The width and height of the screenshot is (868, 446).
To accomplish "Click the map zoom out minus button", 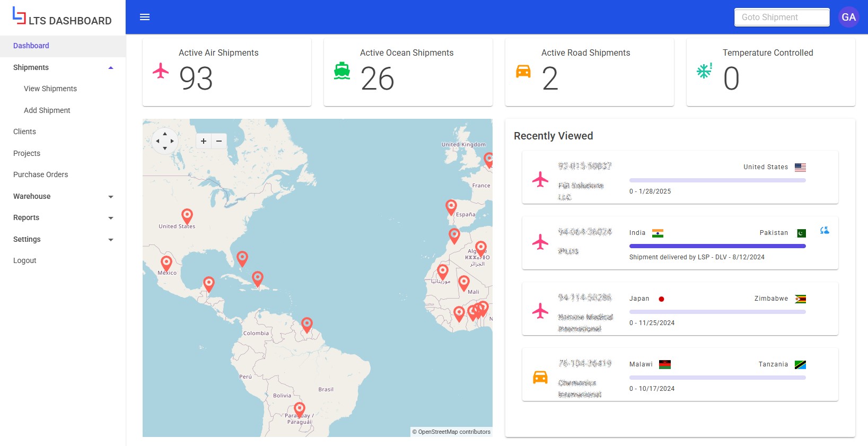I will tap(219, 141).
